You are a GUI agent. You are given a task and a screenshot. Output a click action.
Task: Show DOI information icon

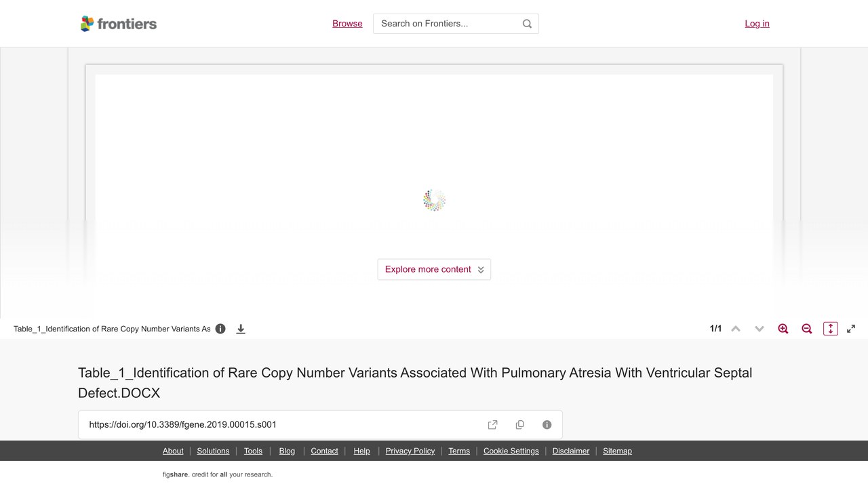(547, 425)
